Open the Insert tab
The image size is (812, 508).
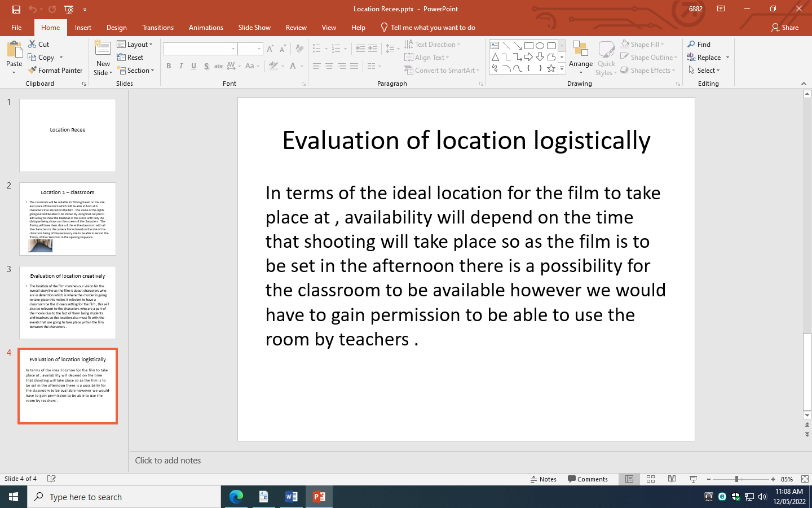click(83, 28)
